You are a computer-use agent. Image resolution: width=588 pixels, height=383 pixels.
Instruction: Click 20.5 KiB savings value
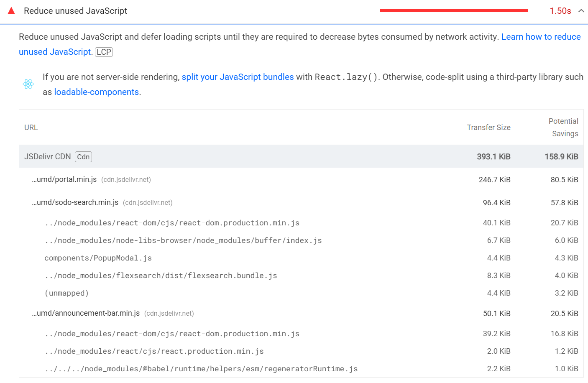(564, 314)
